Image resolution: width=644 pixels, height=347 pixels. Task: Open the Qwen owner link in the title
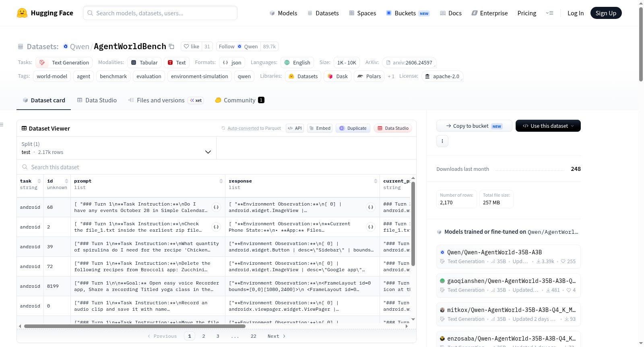coord(80,47)
